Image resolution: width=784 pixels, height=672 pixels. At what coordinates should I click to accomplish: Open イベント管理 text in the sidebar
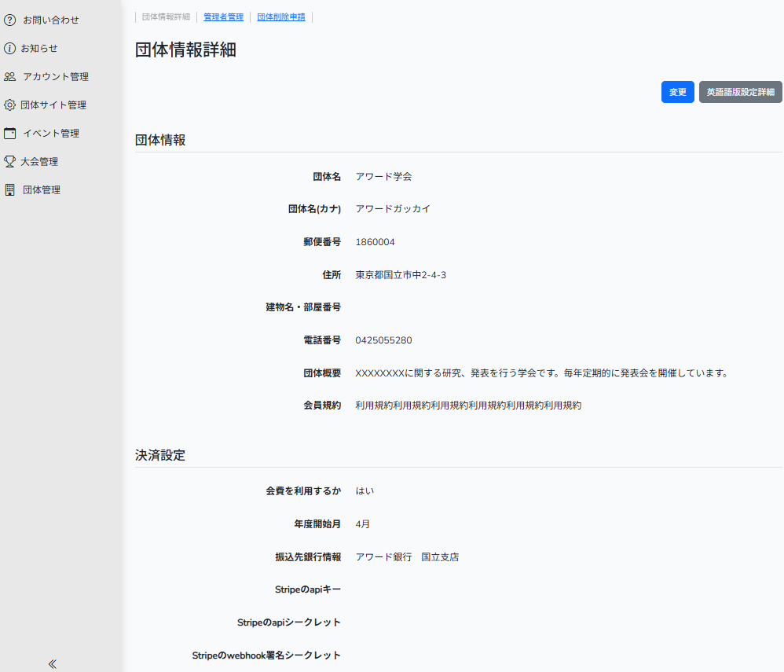pyautogui.click(x=51, y=133)
